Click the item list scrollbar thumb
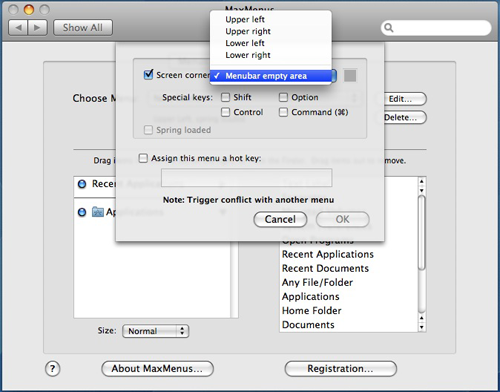The image size is (500, 392). click(x=422, y=233)
